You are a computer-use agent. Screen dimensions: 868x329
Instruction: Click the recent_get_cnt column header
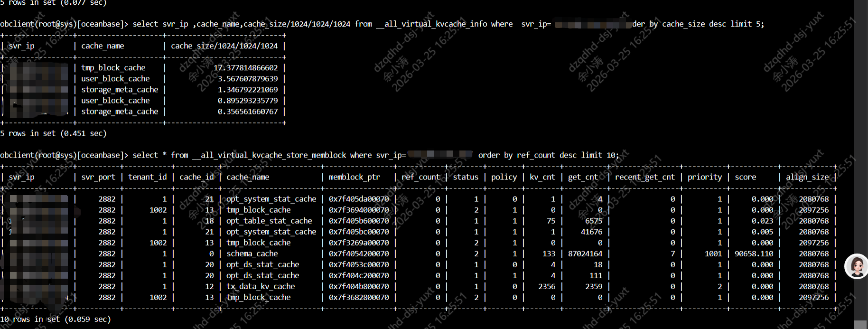644,177
